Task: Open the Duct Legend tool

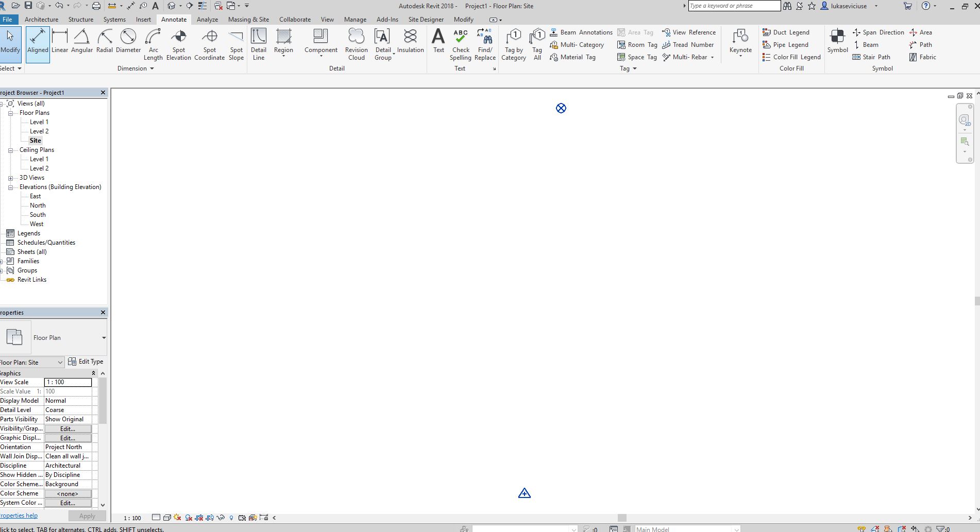Action: click(787, 32)
